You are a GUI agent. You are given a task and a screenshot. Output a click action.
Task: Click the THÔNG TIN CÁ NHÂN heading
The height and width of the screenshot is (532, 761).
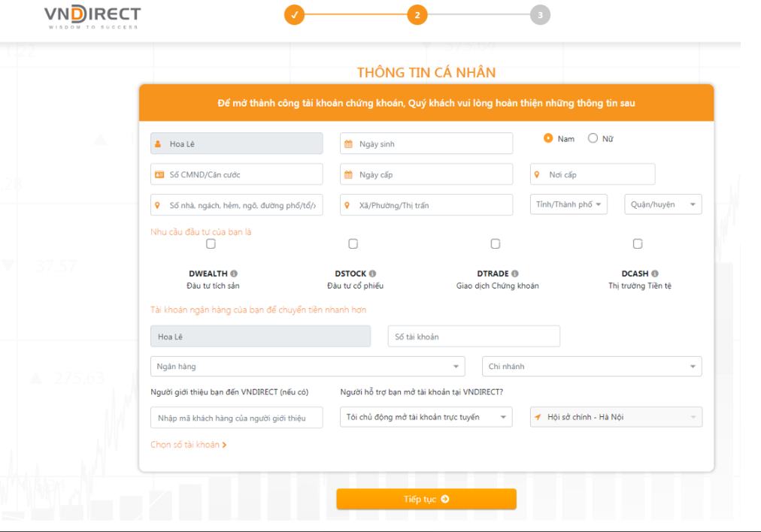[x=426, y=72]
